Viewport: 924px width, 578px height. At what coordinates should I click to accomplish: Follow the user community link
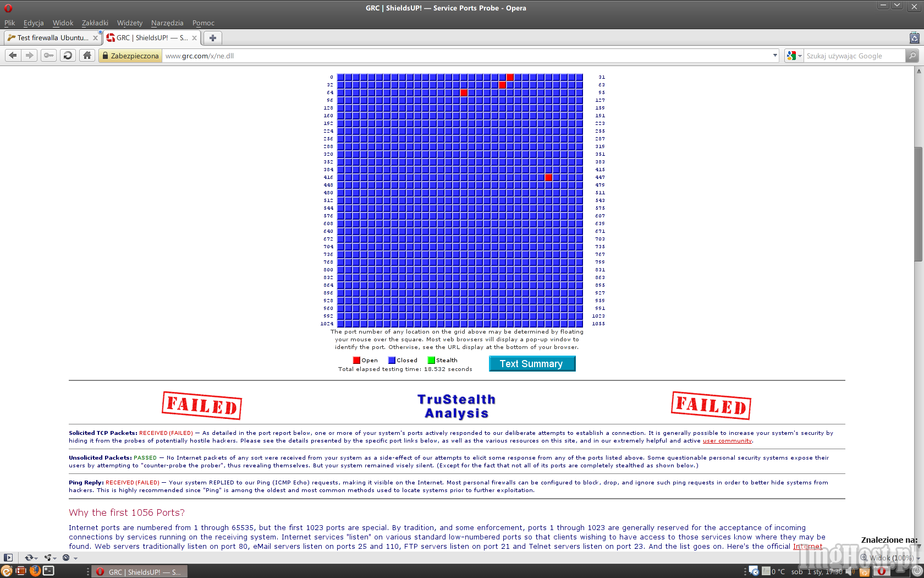pyautogui.click(x=727, y=441)
